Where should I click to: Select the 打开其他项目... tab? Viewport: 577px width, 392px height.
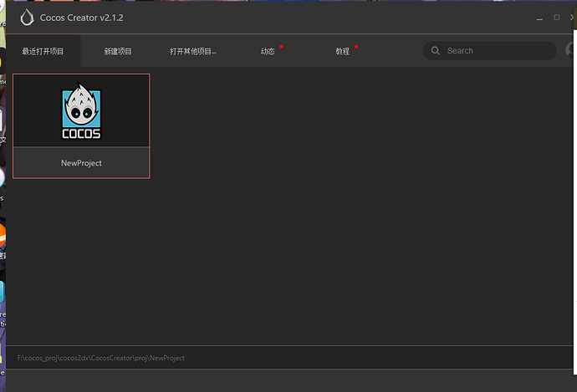tap(193, 51)
